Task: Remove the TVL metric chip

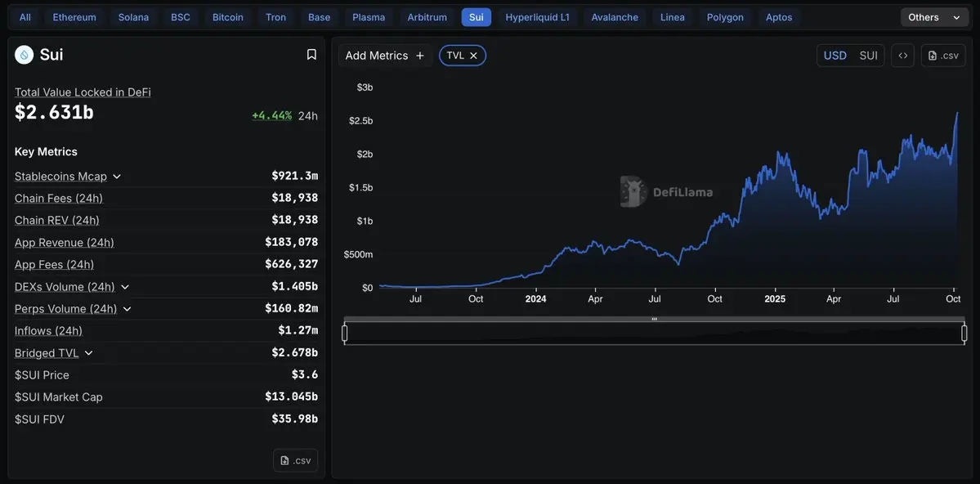Action: [x=474, y=56]
